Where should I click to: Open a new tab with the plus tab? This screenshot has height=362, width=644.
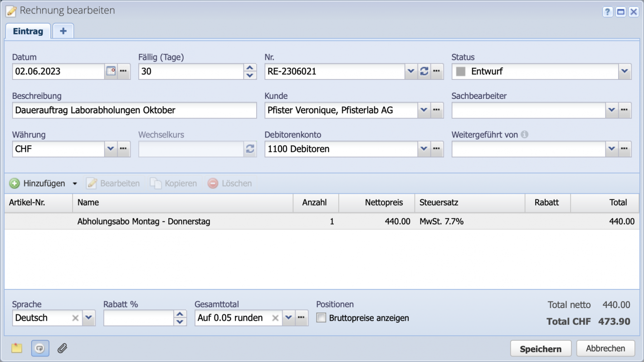point(63,31)
